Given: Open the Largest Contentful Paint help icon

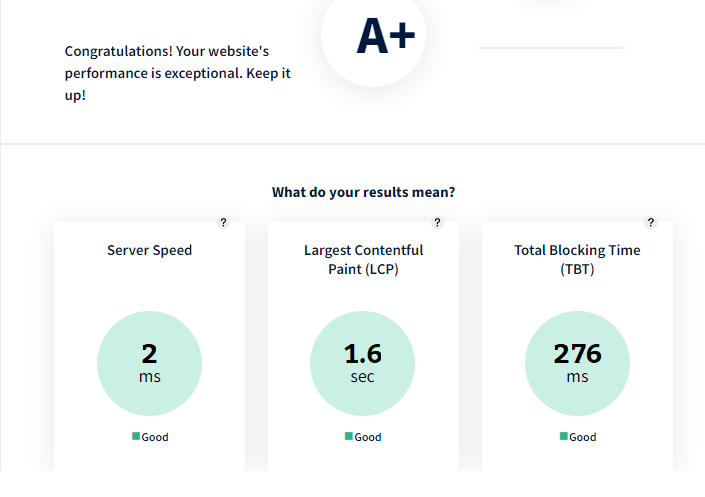Looking at the screenshot, I should click(x=437, y=222).
